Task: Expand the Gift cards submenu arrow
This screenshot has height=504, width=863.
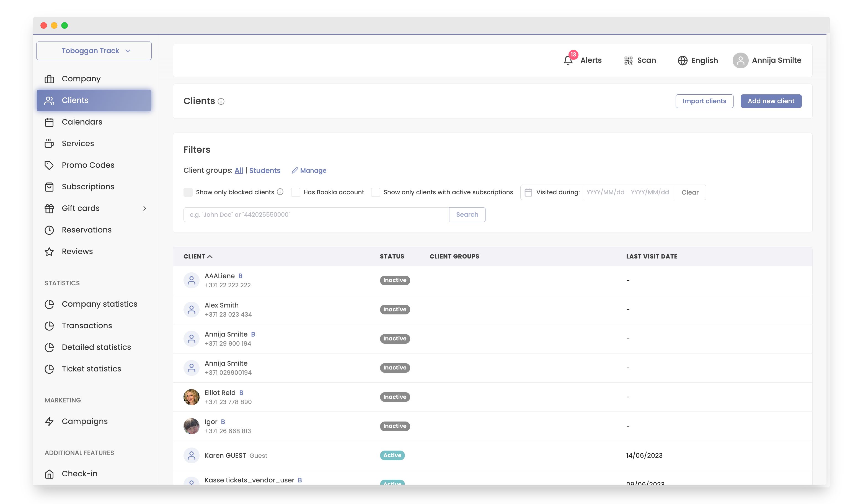Action: [x=144, y=208]
